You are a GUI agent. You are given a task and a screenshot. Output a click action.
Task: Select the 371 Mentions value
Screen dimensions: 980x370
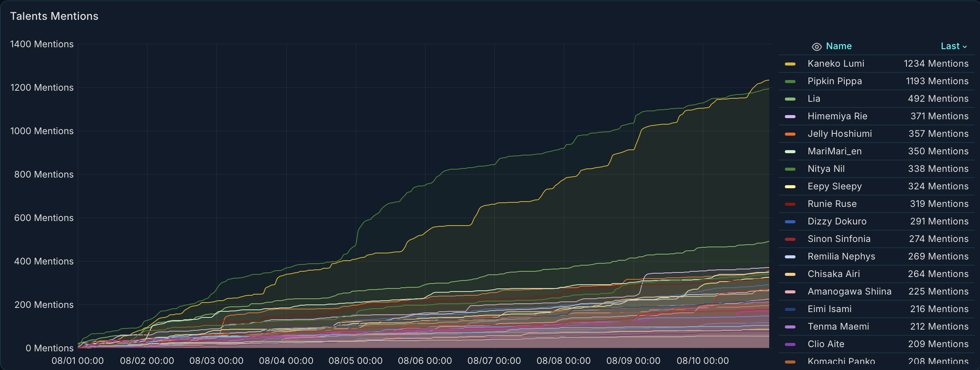[940, 116]
